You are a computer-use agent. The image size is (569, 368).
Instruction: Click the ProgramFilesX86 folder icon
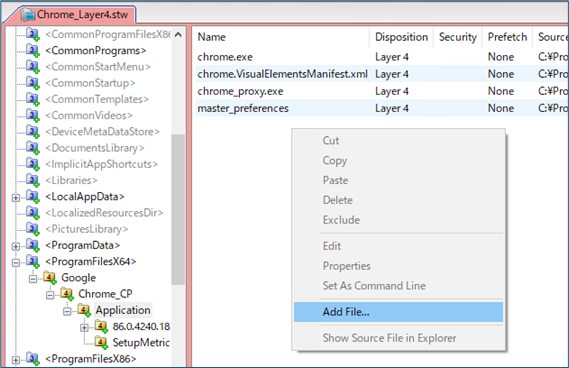[x=33, y=359]
